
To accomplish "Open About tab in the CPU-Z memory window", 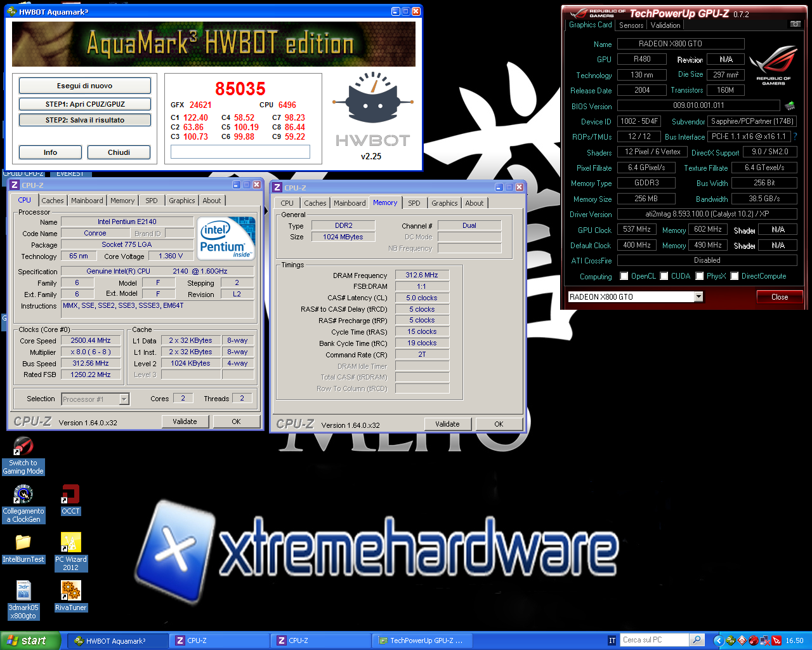I will pyautogui.click(x=475, y=203).
